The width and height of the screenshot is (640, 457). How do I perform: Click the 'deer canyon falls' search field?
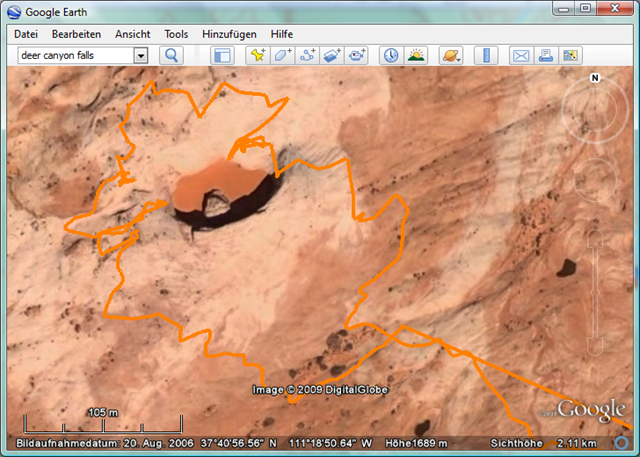click(75, 56)
